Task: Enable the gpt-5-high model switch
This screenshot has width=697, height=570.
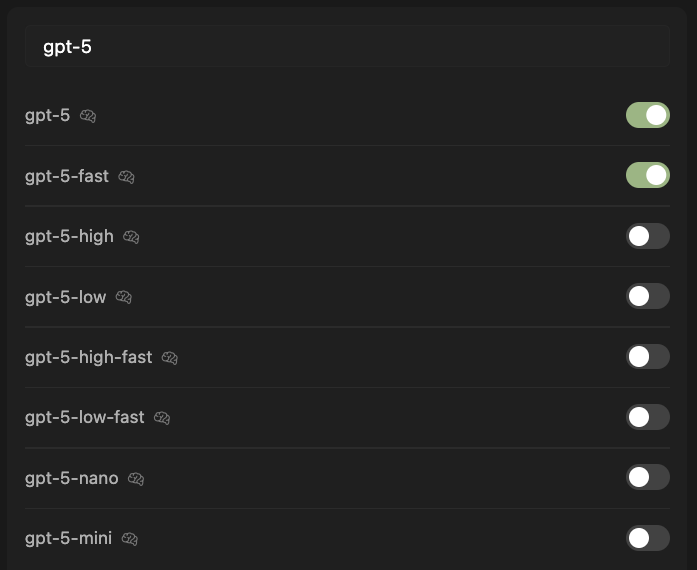Action: coord(648,236)
